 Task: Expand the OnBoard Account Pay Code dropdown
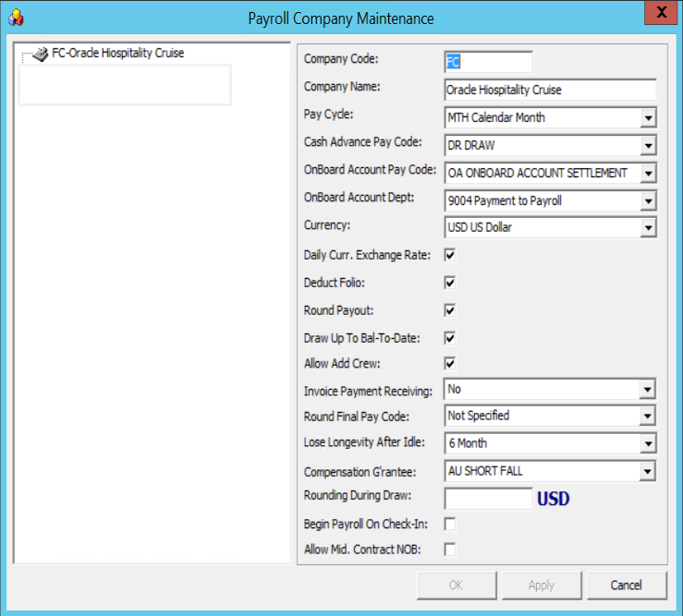[x=648, y=174]
